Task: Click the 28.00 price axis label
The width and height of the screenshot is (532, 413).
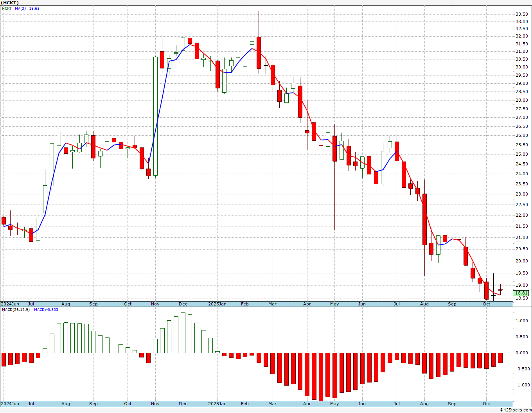Action: point(521,100)
